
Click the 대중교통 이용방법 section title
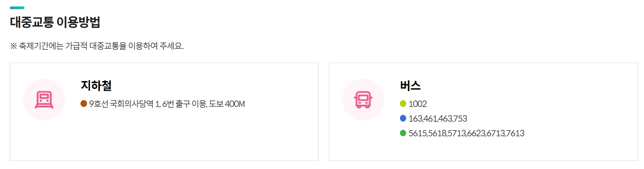(55, 22)
